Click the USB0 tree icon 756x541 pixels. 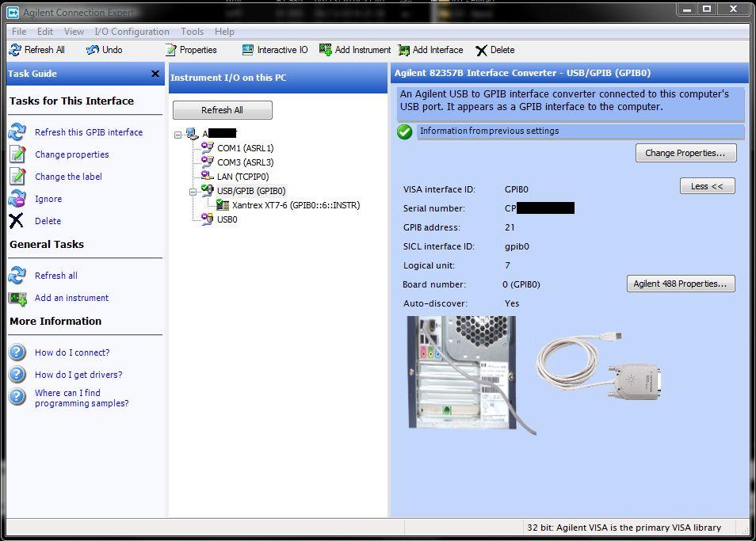click(x=208, y=219)
